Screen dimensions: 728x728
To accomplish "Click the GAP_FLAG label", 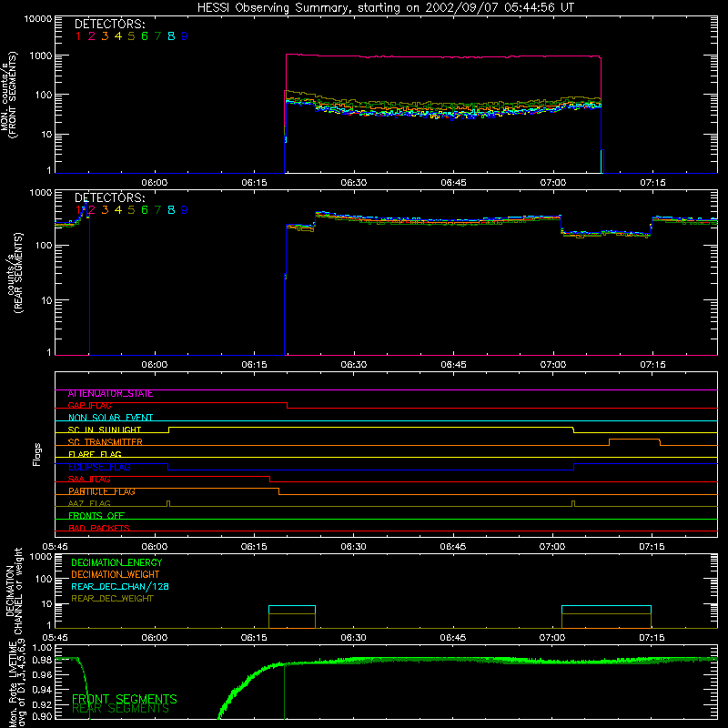I will (89, 406).
